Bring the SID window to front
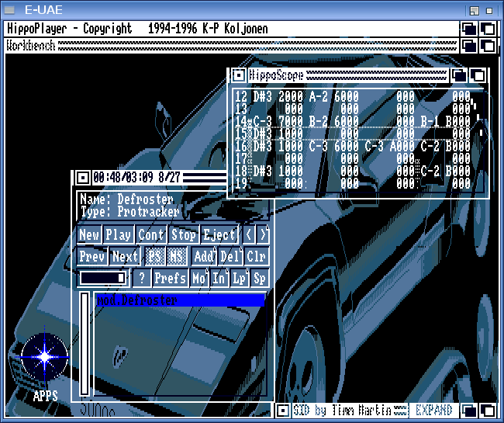This screenshot has width=504, height=423. click(x=488, y=411)
